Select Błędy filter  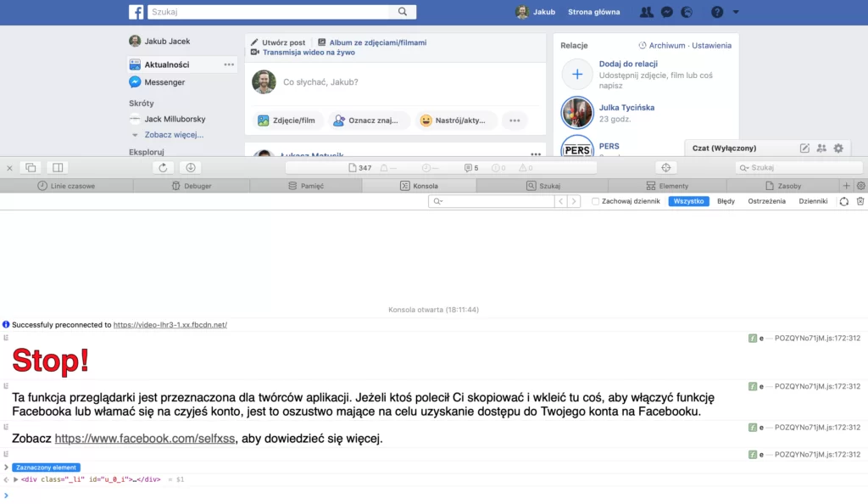point(726,201)
